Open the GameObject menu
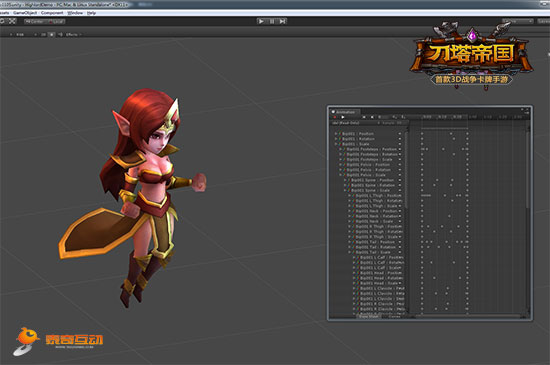This screenshot has width=550, height=365. [25, 13]
